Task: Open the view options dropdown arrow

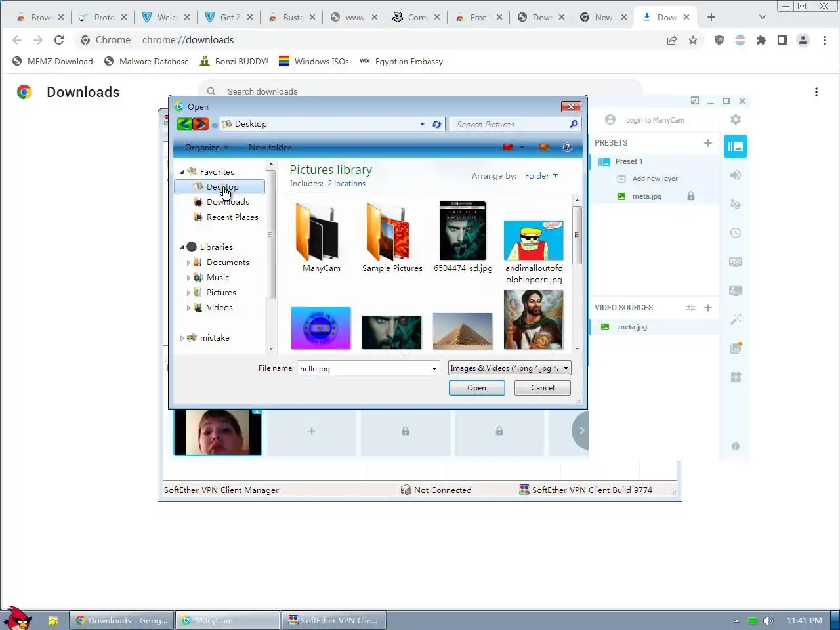Action: [522, 147]
